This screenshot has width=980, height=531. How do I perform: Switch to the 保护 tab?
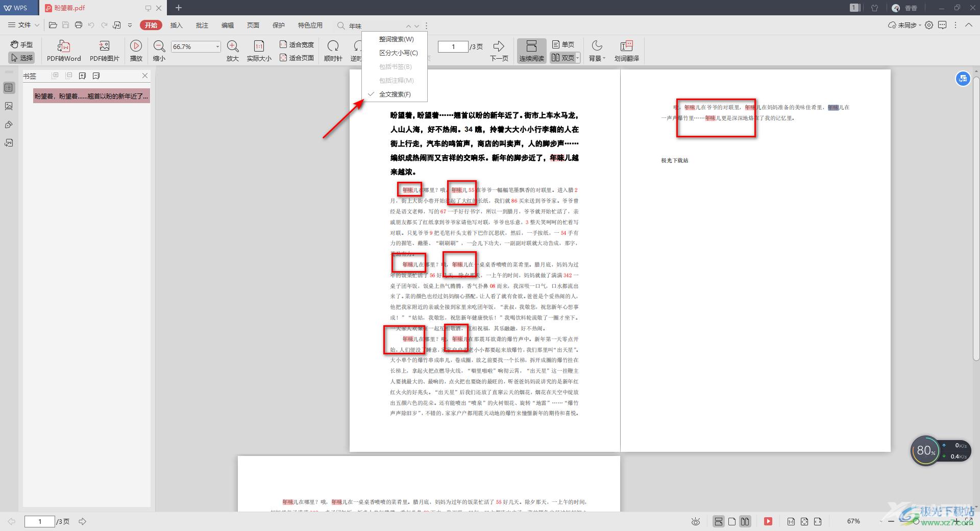tap(279, 25)
